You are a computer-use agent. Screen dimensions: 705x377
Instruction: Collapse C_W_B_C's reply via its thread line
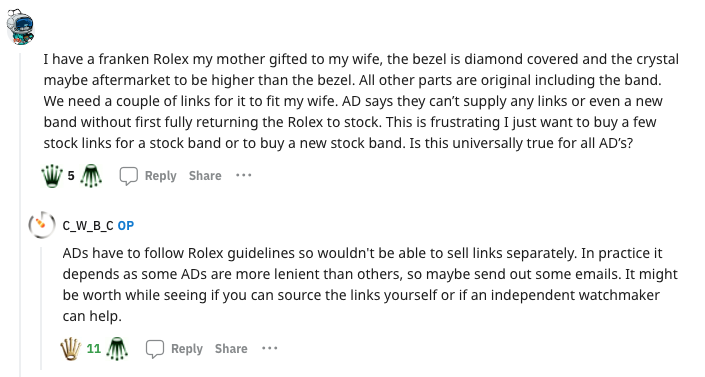(x=41, y=308)
